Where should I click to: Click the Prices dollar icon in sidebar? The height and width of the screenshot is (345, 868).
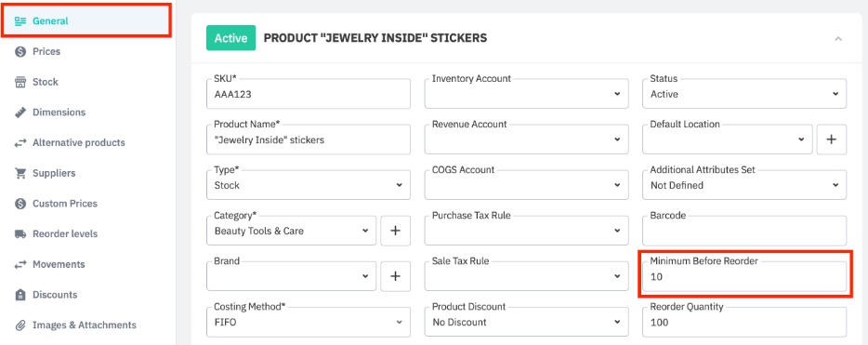(x=20, y=51)
